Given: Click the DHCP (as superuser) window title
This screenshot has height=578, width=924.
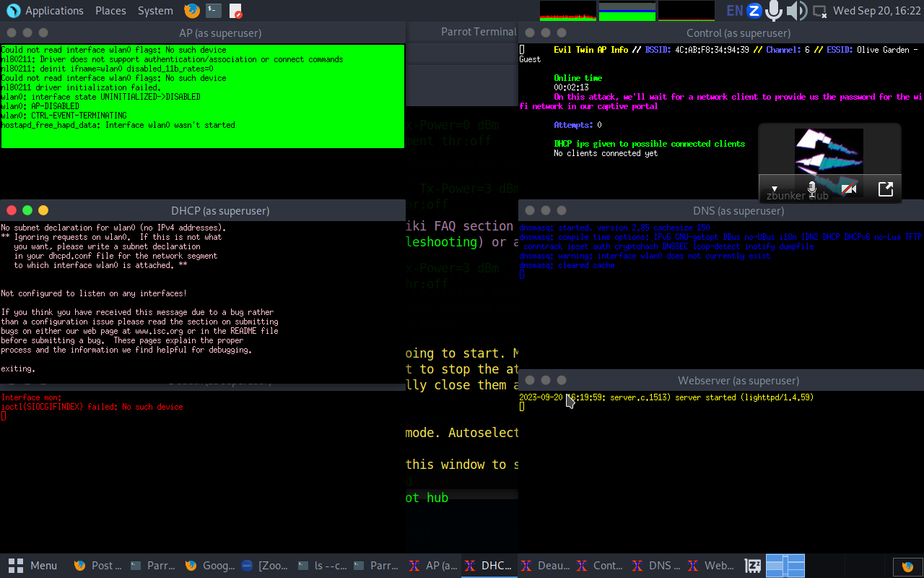Looking at the screenshot, I should pyautogui.click(x=220, y=211).
